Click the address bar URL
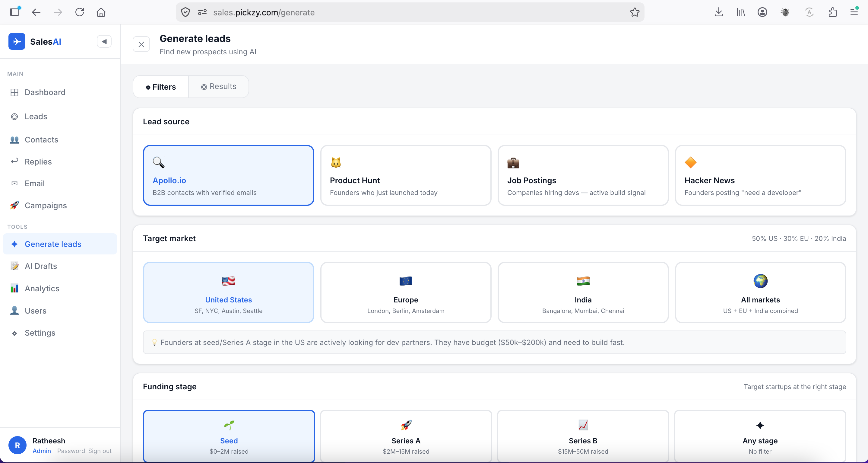 point(264,12)
